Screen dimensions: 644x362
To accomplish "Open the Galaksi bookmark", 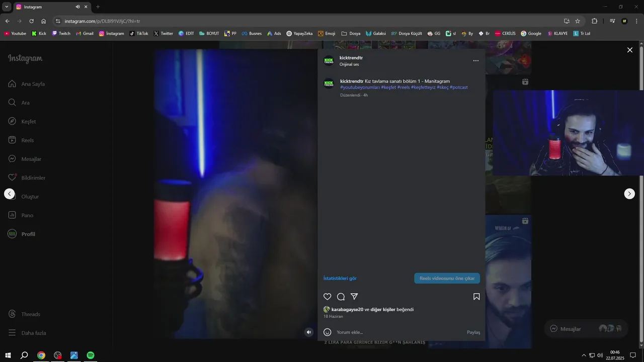I will tap(376, 34).
